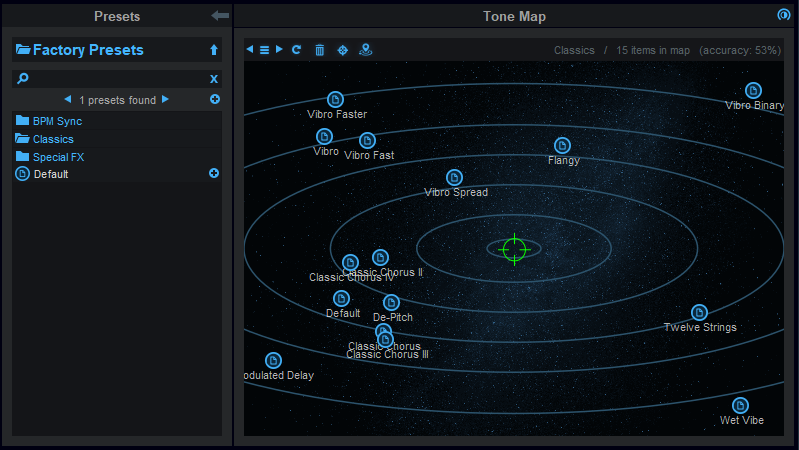Click the center target icon in toolbar

point(343,50)
